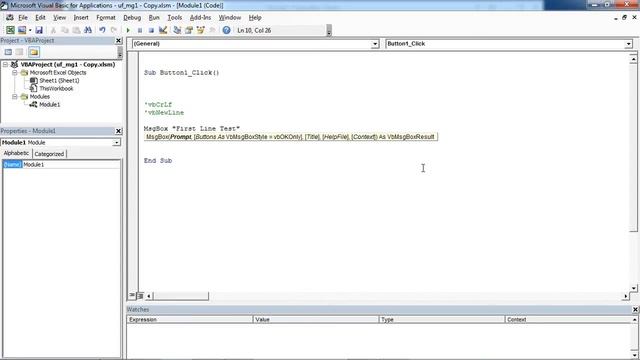This screenshot has width=640, height=360.
Task: Open Project Explorer toolbar icon
Action: pos(177,30)
